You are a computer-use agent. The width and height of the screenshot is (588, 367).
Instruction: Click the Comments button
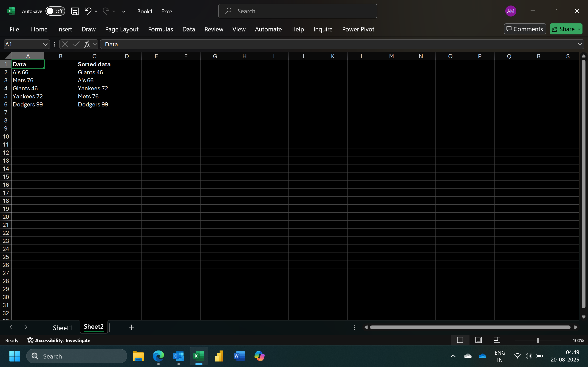(x=525, y=29)
